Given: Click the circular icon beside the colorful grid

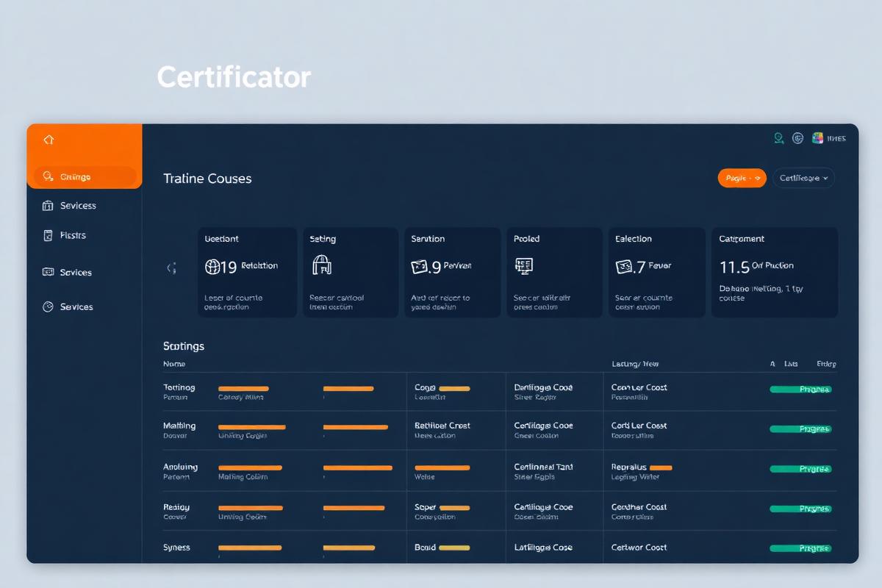Looking at the screenshot, I should point(798,138).
